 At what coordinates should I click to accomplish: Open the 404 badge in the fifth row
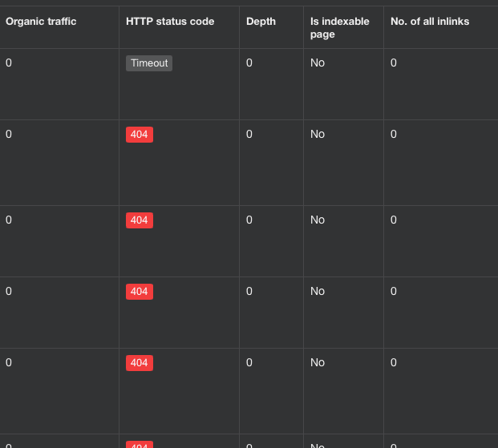coord(139,363)
